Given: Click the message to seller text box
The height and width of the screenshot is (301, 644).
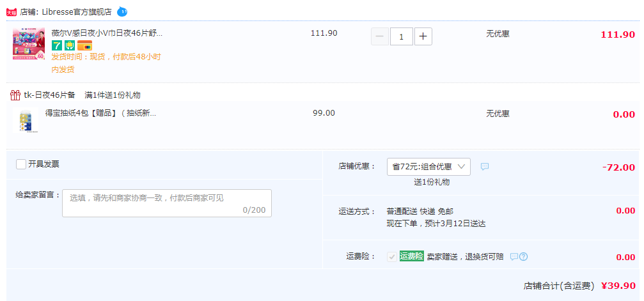Looking at the screenshot, I should click(167, 203).
